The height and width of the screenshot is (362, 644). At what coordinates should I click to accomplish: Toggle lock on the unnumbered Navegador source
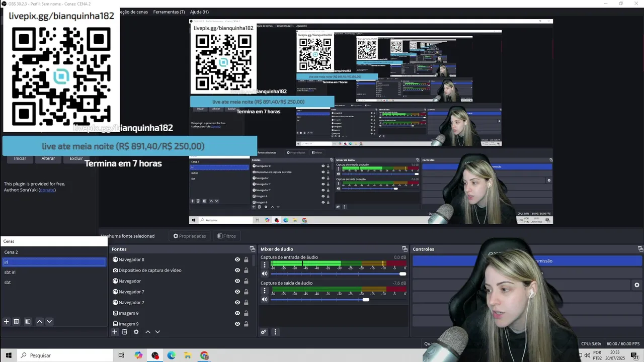[246, 281]
